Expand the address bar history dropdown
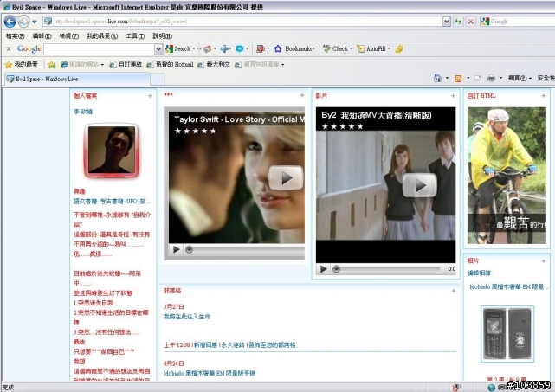Image resolution: width=555 pixels, height=392 pixels. pyautogui.click(x=447, y=22)
